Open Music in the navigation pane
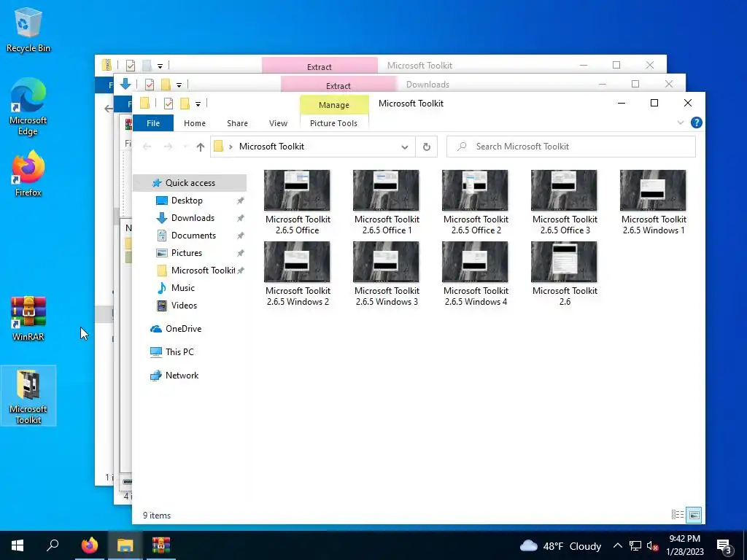Viewport: 747px width, 560px height. coord(183,288)
